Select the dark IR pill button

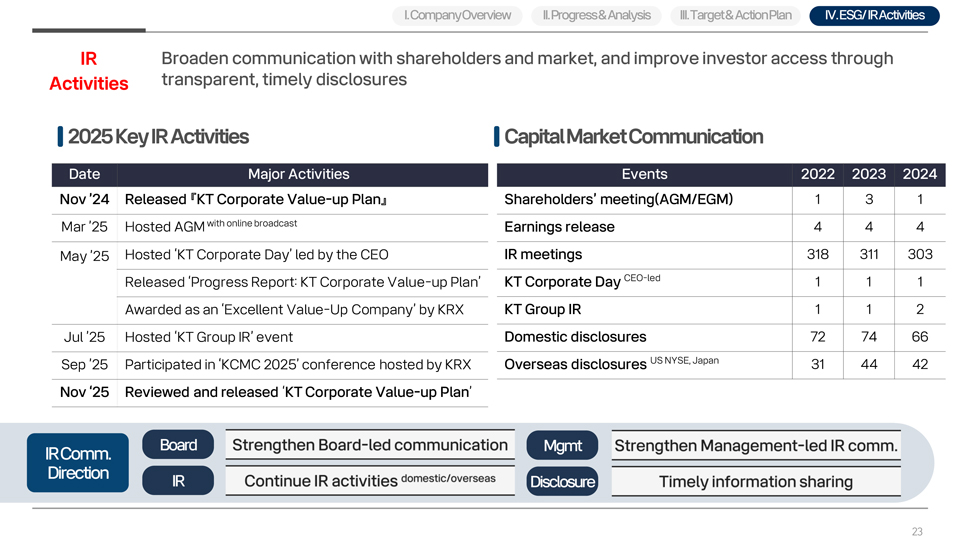tap(178, 481)
